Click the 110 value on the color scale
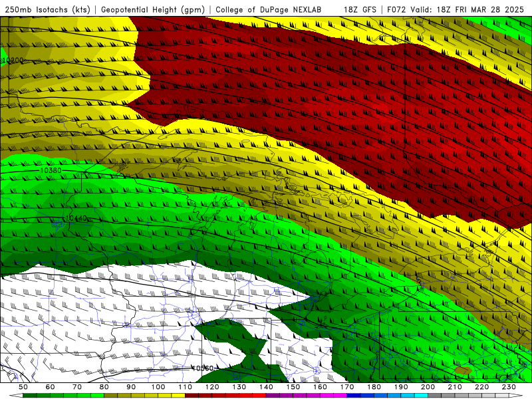 click(186, 387)
